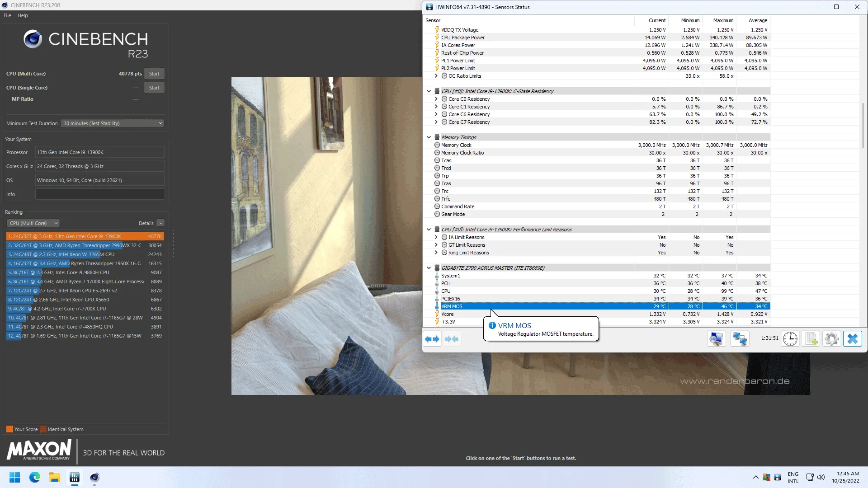Viewport: 868px width, 488px height.
Task: Start the CPU (Multi Core) test
Action: click(x=154, y=74)
